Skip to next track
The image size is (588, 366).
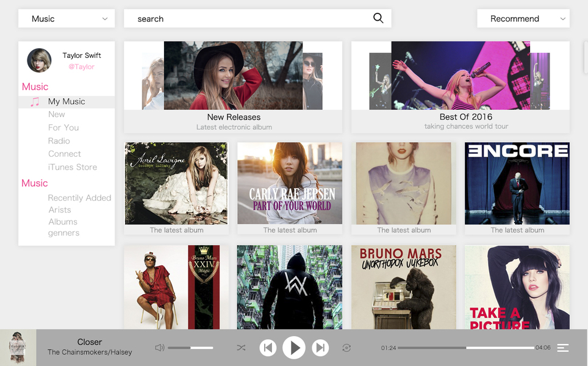[320, 348]
